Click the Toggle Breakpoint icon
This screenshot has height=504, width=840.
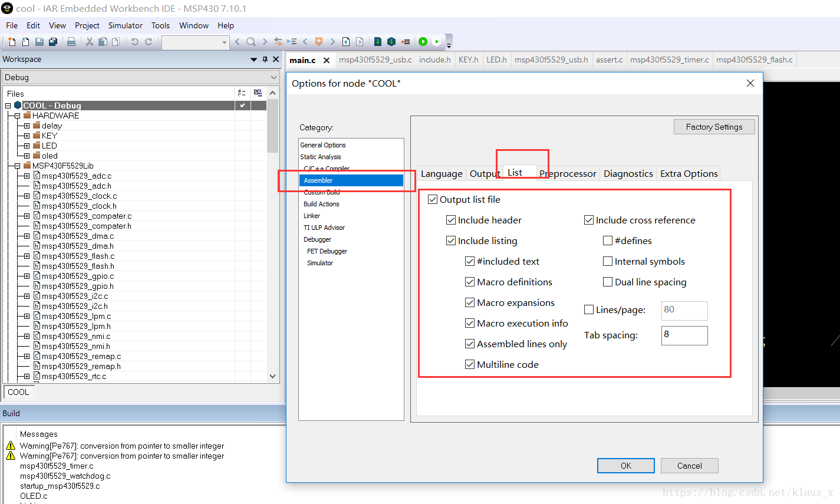(x=406, y=41)
